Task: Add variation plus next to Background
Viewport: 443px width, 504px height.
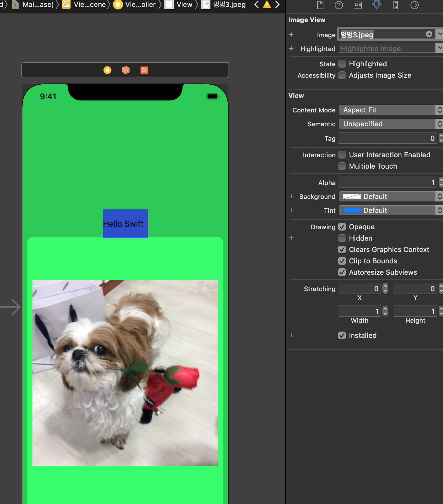Action: pos(291,196)
